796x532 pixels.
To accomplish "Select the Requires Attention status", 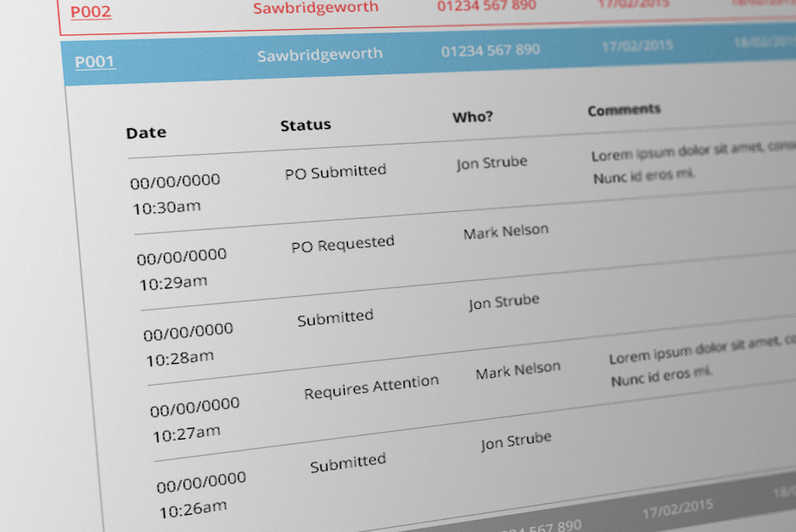I will [x=371, y=387].
